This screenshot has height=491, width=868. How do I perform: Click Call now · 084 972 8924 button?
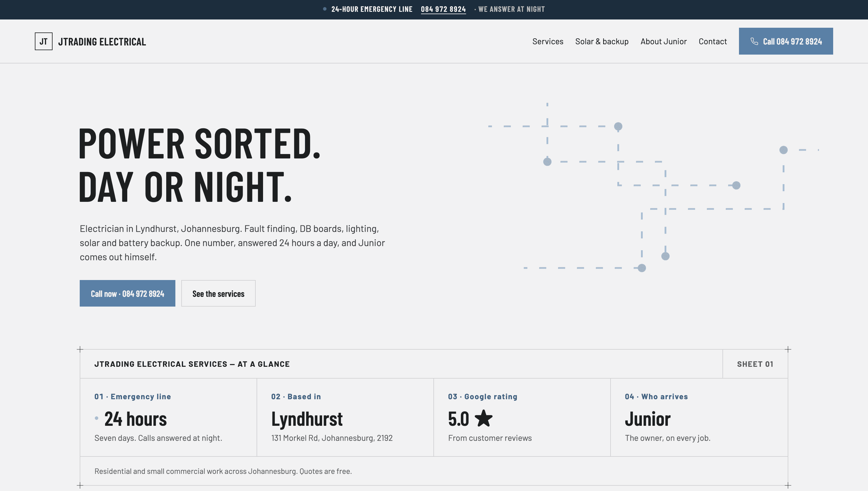(128, 293)
